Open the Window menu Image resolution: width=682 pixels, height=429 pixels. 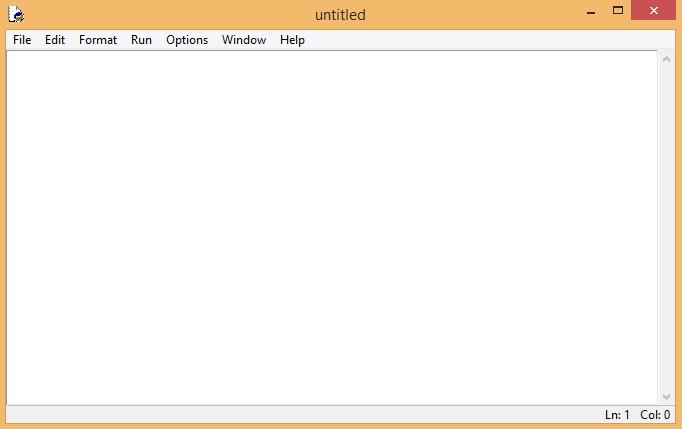click(x=244, y=40)
